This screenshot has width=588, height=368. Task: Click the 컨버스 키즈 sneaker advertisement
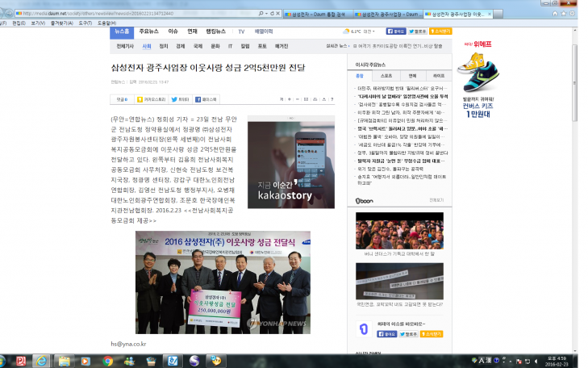[478, 80]
